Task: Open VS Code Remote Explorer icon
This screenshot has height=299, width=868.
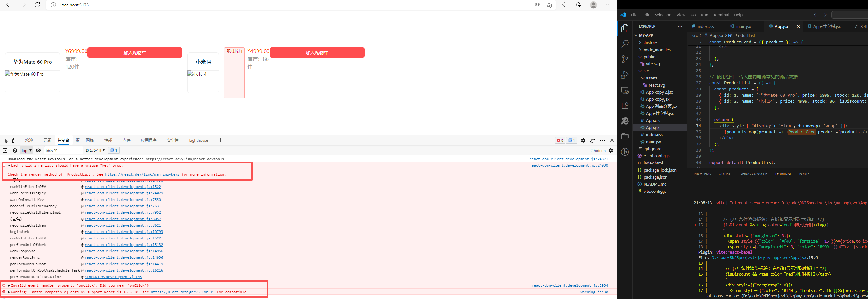Action: pos(625,90)
